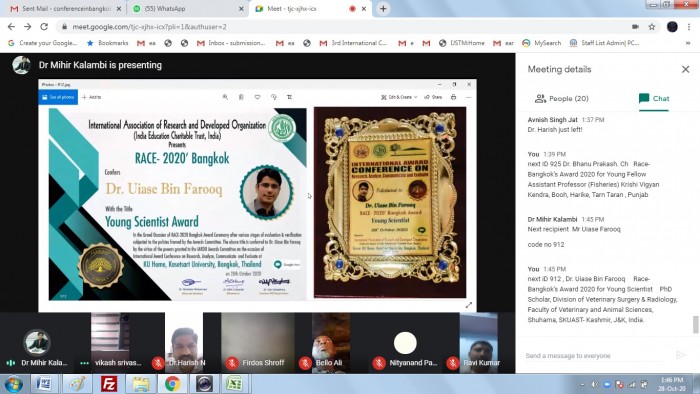Open Chrome's three-dot menu
This screenshot has height=394, width=700.
point(689,27)
